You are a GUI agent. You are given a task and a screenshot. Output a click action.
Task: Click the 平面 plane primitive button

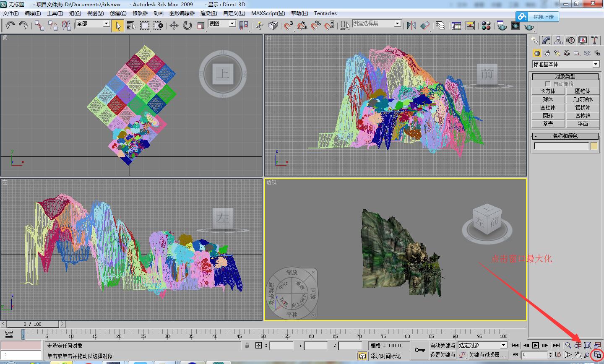coord(583,124)
